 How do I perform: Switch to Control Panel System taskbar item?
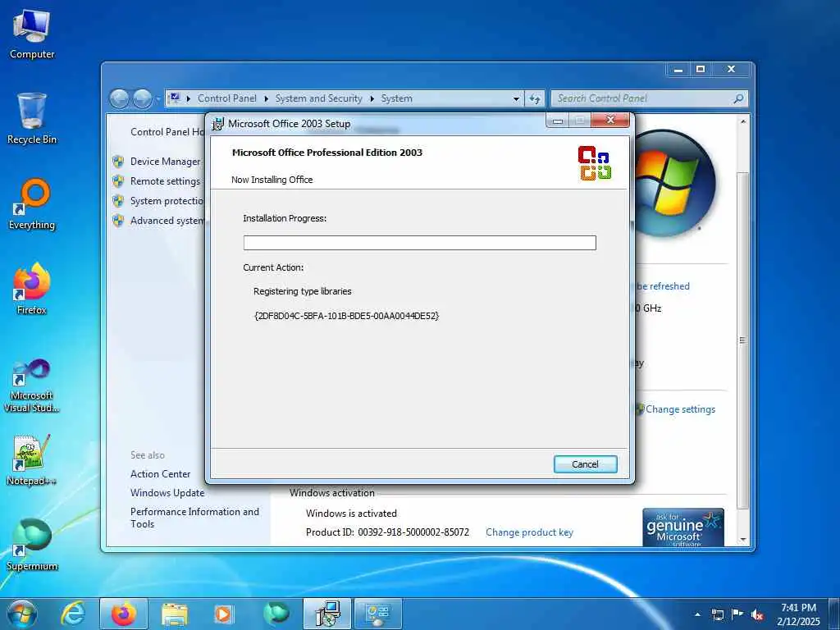click(378, 614)
